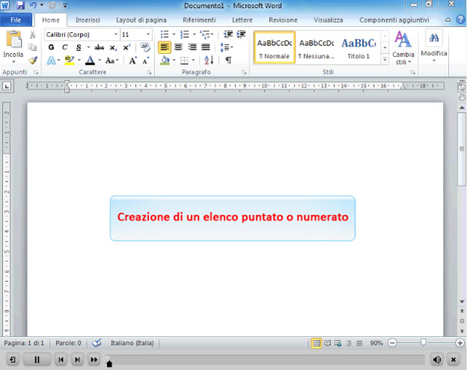Increase font size with large A

(133, 61)
